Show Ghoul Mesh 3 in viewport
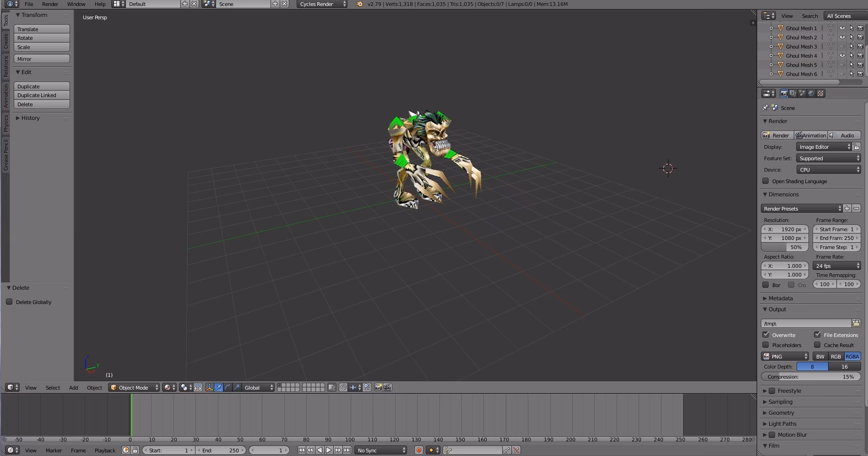This screenshot has height=456, width=868. [x=842, y=46]
